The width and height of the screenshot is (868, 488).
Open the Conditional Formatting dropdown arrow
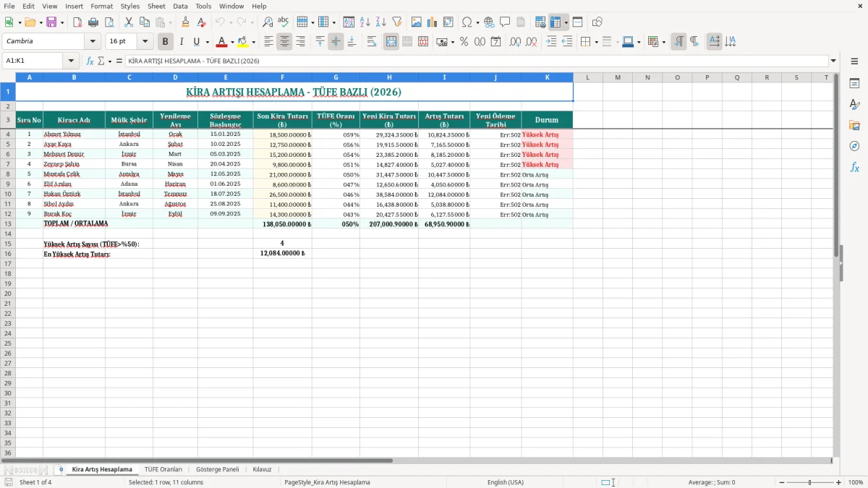[x=663, y=42]
